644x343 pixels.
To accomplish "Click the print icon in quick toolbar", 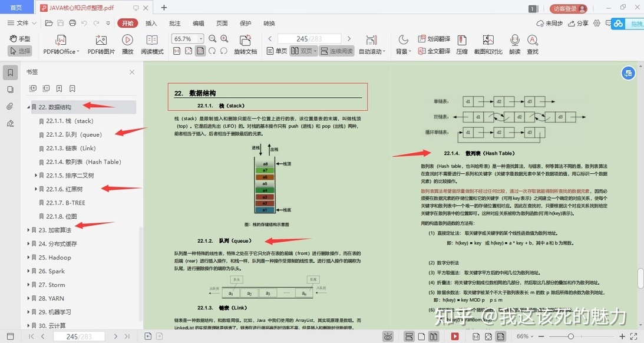I will (x=72, y=23).
